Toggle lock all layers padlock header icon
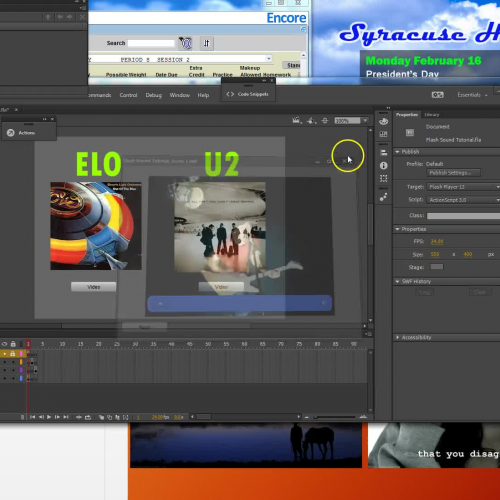Screen dimensions: 500x500 (x=13, y=344)
